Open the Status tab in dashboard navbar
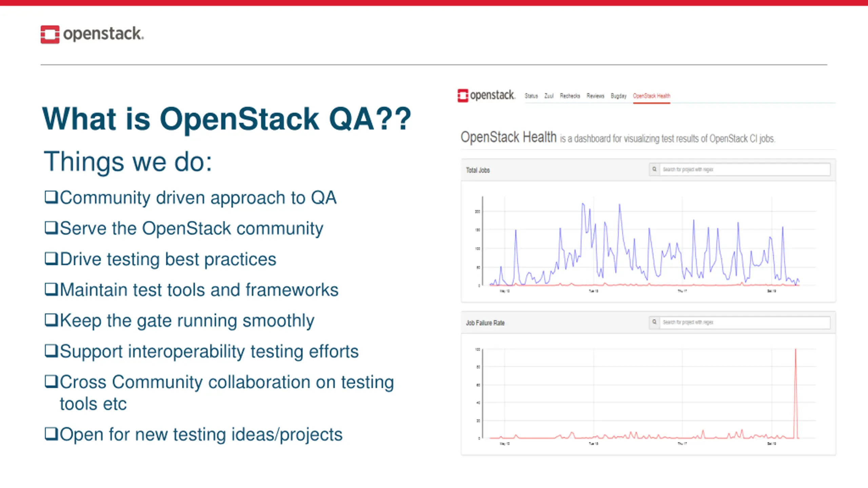Viewport: 868px width, 488px height. point(531,96)
